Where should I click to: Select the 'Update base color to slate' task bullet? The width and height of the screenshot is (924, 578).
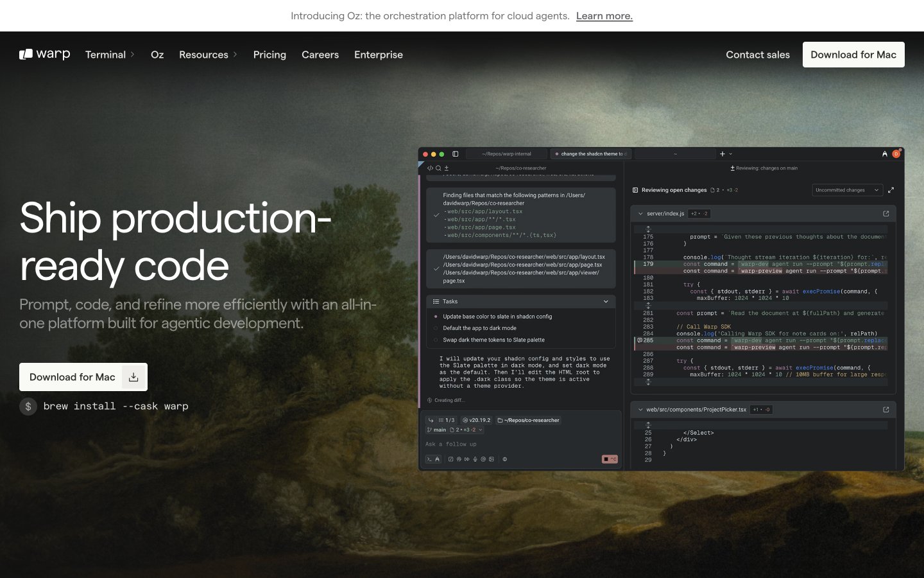[436, 317]
